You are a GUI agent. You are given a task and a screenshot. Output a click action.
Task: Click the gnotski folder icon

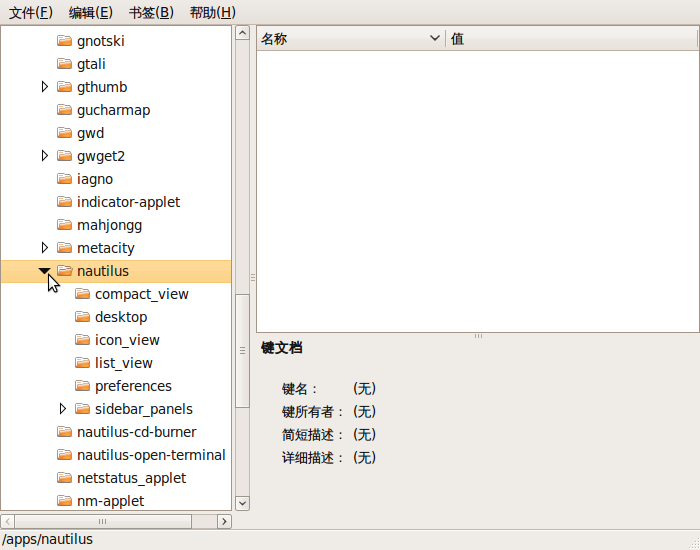[64, 41]
